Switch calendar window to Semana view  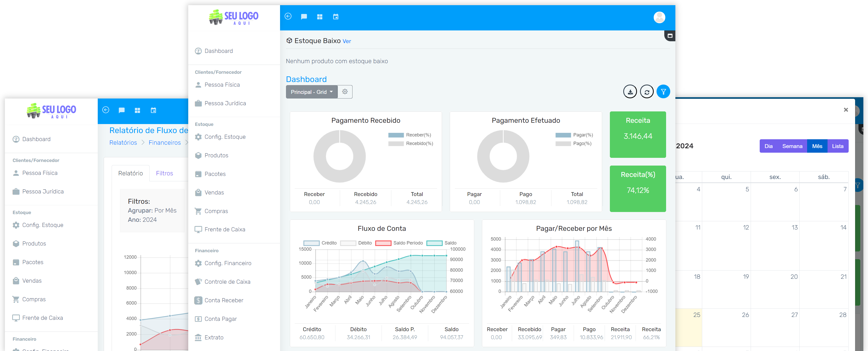tap(792, 146)
